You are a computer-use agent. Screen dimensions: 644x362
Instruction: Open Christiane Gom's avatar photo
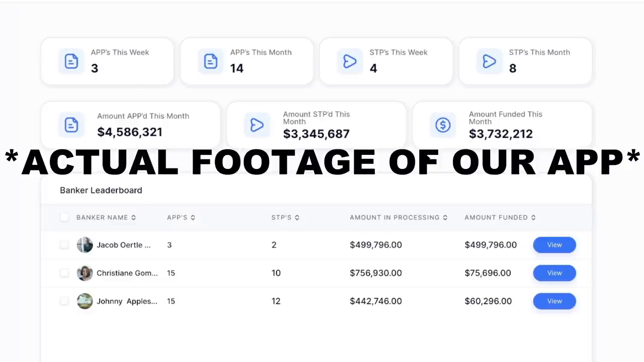pyautogui.click(x=85, y=273)
